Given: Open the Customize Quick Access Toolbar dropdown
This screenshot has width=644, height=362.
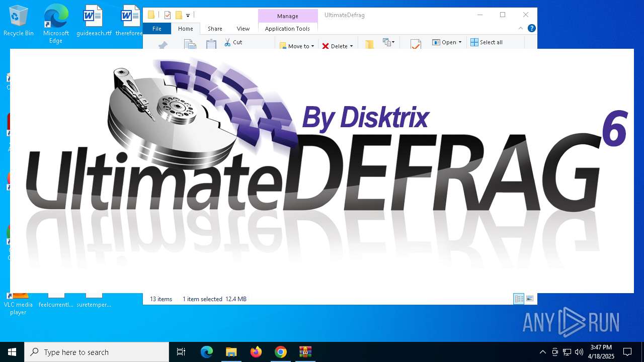Looking at the screenshot, I should point(188,16).
